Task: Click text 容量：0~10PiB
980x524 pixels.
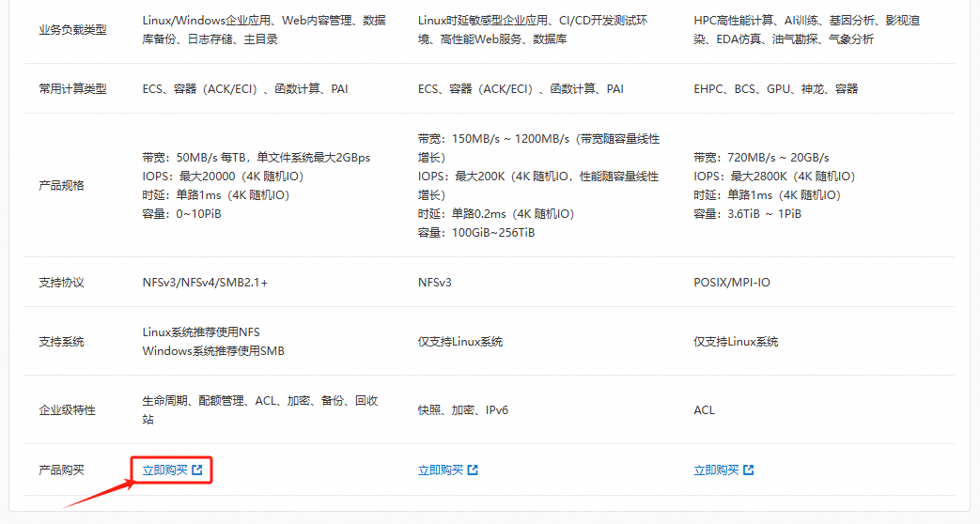Action: pyautogui.click(x=182, y=213)
